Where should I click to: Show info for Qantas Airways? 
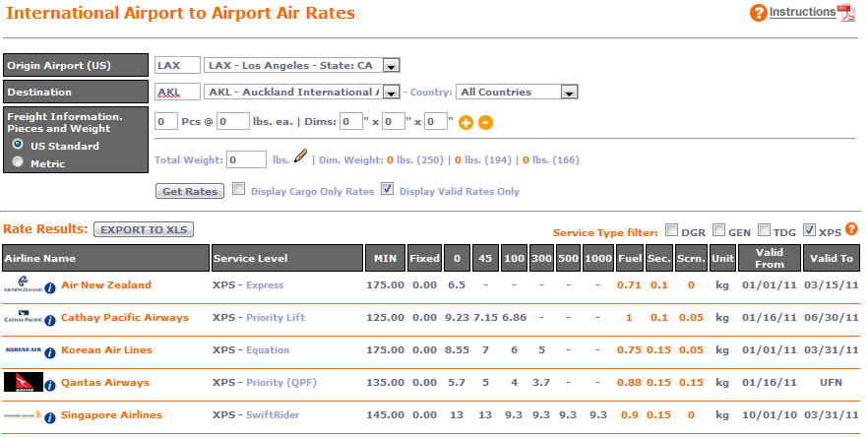click(x=50, y=386)
